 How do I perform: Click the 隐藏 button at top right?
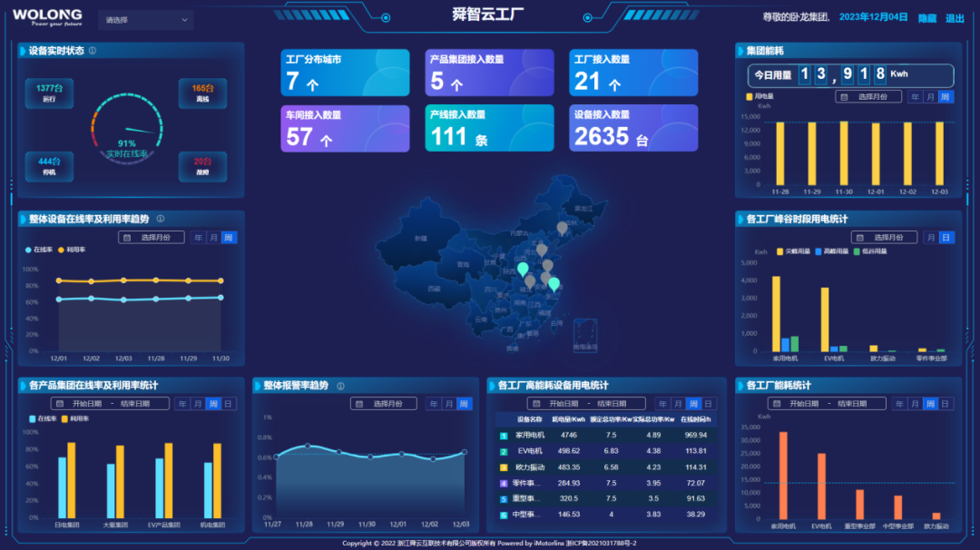coord(927,17)
